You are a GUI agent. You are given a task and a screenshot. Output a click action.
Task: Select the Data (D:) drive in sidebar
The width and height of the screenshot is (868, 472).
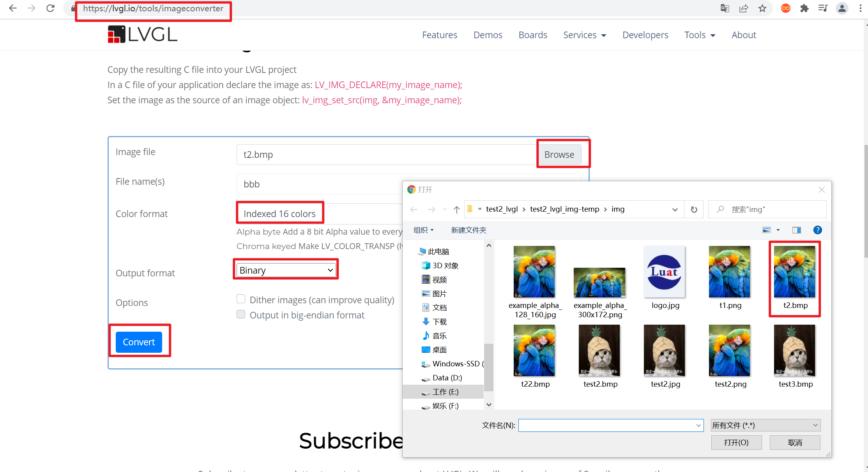coord(447,378)
